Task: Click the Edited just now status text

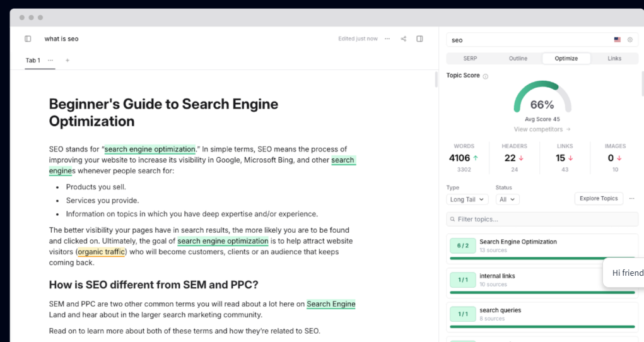Action: 358,38
